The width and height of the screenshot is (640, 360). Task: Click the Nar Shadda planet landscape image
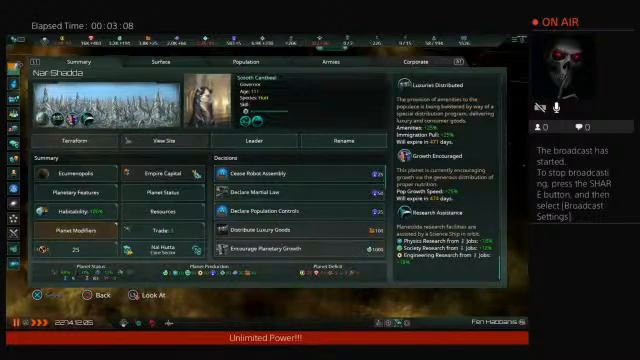(x=107, y=105)
